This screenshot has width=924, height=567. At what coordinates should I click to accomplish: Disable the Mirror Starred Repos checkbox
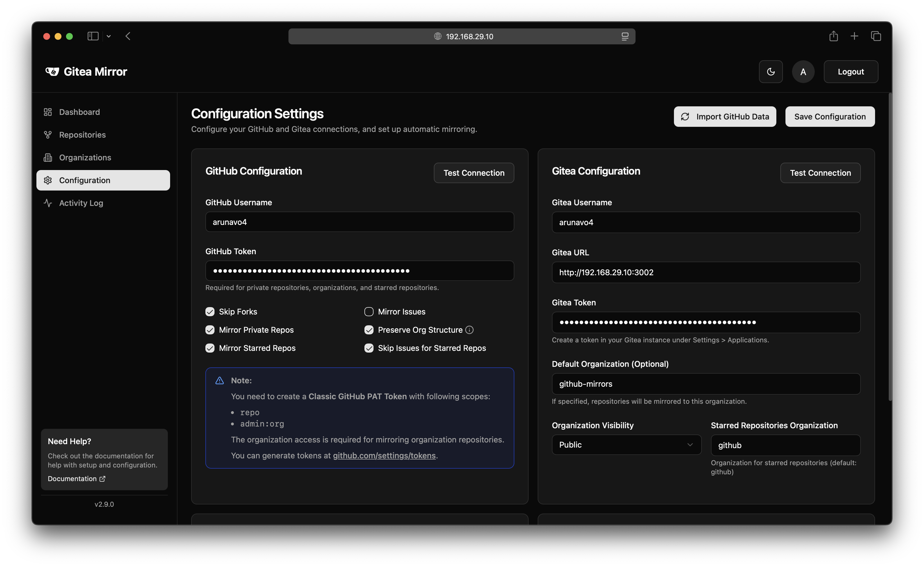[x=210, y=348]
